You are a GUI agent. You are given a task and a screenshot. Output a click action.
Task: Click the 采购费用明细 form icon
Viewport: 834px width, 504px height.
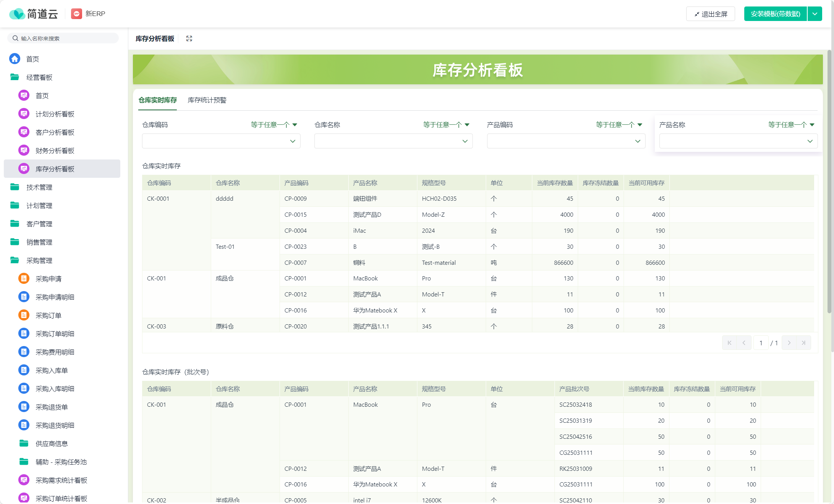pyautogui.click(x=24, y=352)
